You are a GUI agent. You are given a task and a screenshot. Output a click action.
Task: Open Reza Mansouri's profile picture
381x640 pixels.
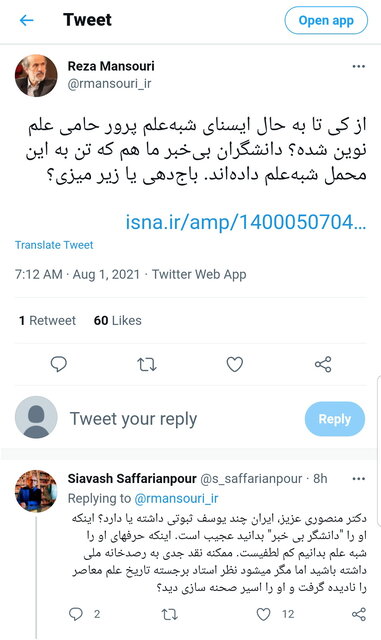click(x=36, y=76)
